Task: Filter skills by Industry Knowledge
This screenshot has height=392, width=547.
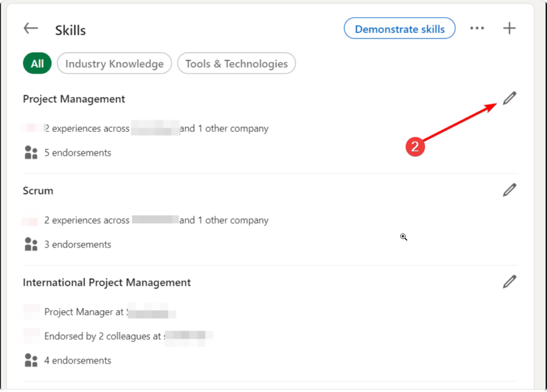Action: coord(114,64)
